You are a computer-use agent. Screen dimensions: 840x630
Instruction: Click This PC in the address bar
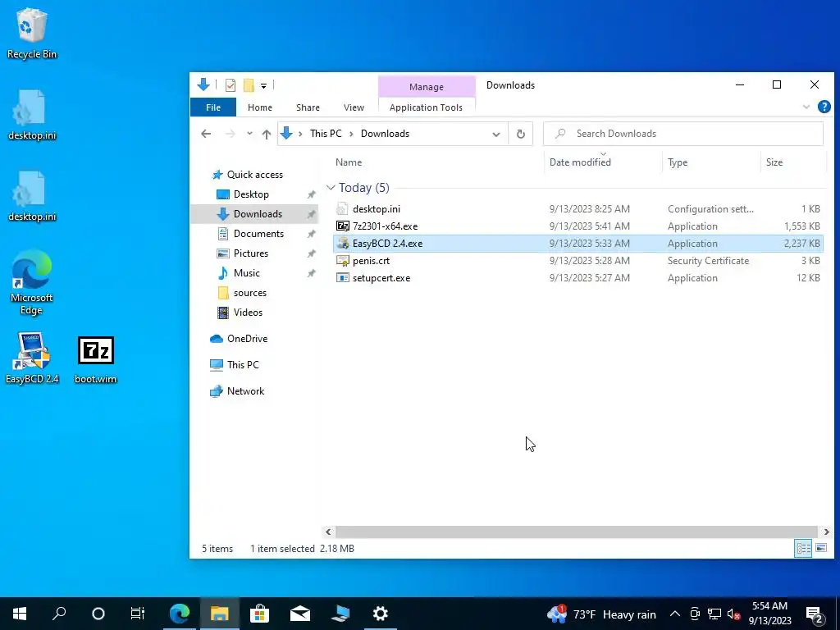[326, 134]
